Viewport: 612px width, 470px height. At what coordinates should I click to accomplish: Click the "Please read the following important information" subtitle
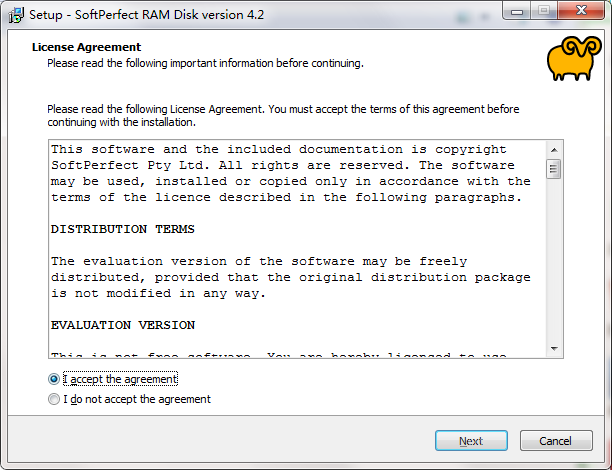click(205, 63)
